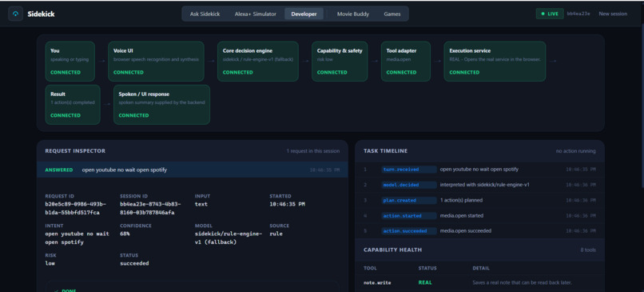
Task: Click '1 action(s) planned' timeline text
Action: point(461,200)
